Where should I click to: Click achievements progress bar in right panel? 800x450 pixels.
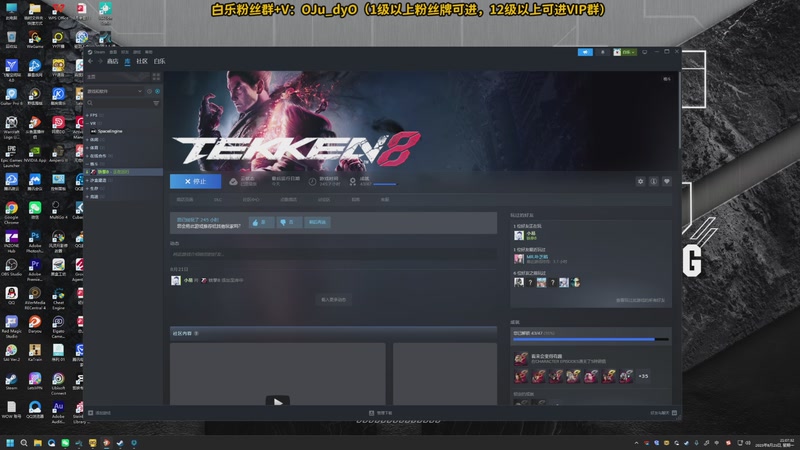click(590, 339)
